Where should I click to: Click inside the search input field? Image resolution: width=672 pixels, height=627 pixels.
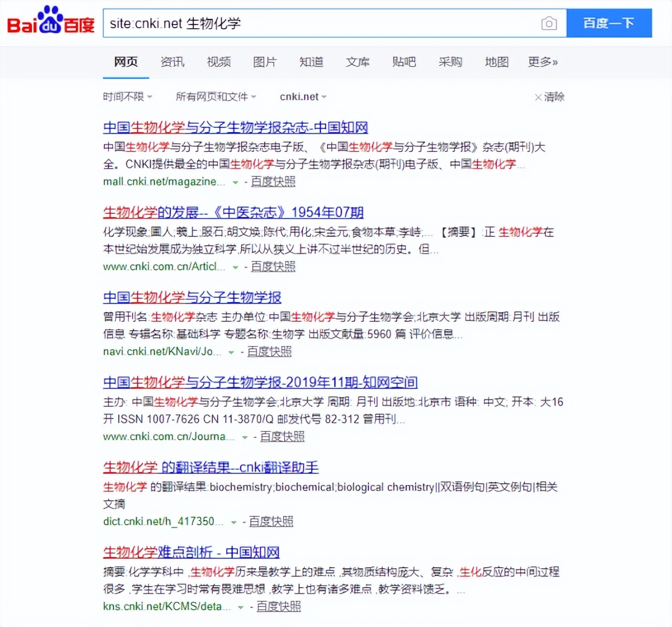(x=315, y=23)
